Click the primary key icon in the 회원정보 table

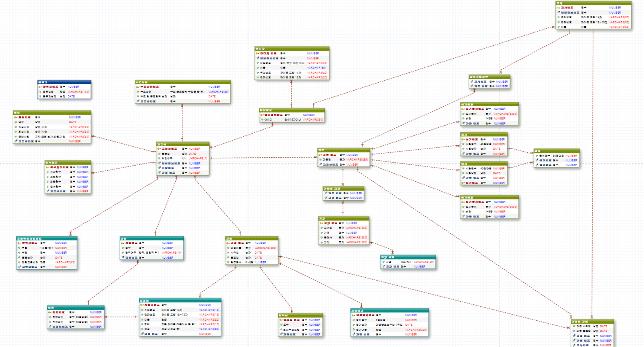(262, 115)
